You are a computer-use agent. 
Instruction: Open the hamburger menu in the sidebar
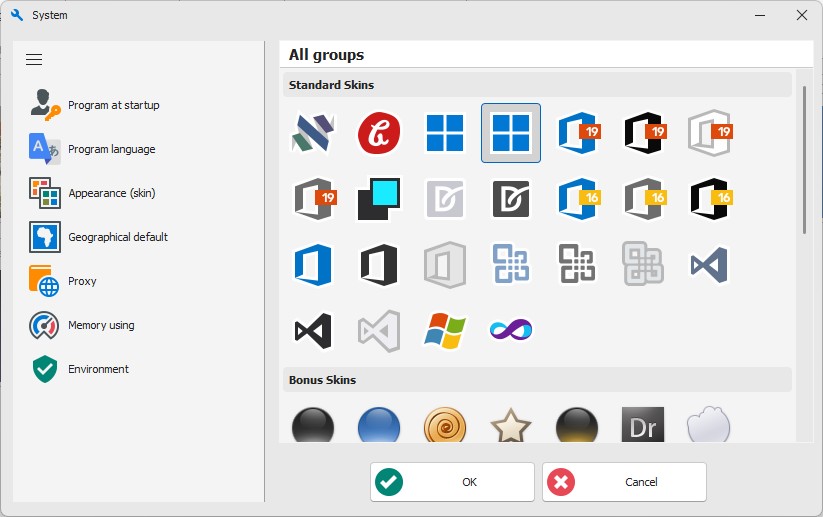click(34, 59)
